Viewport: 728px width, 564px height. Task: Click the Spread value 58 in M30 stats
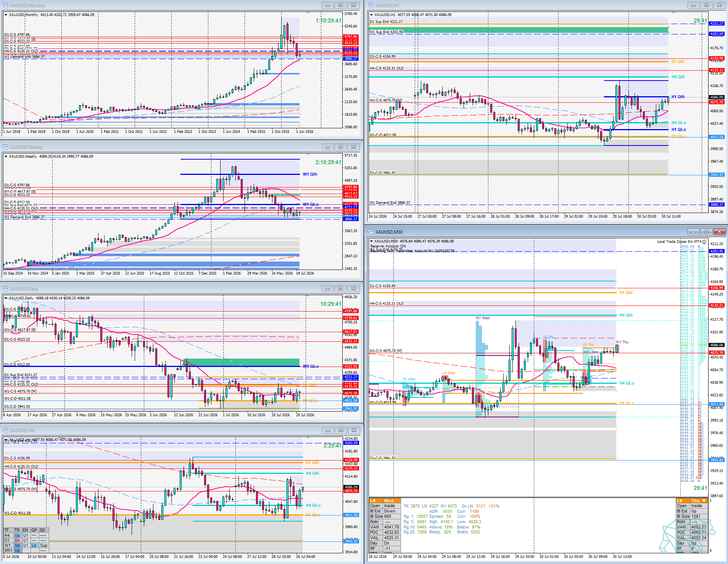pos(449,517)
